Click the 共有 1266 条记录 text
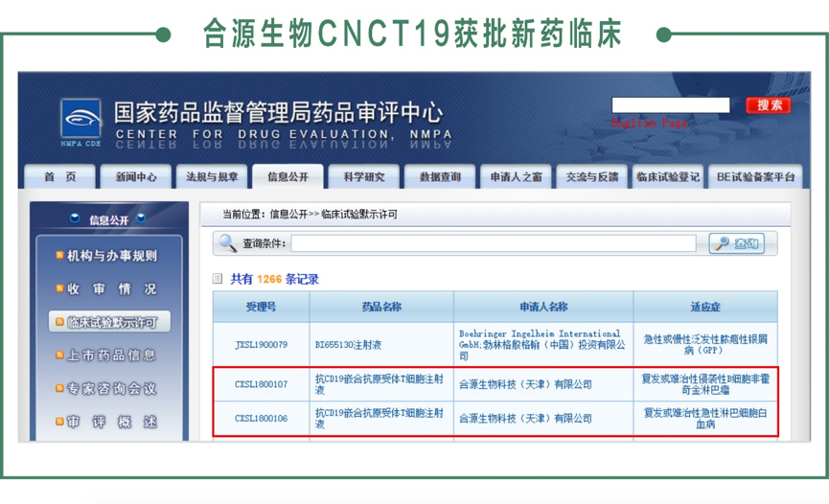This screenshot has width=829, height=504. click(x=274, y=279)
